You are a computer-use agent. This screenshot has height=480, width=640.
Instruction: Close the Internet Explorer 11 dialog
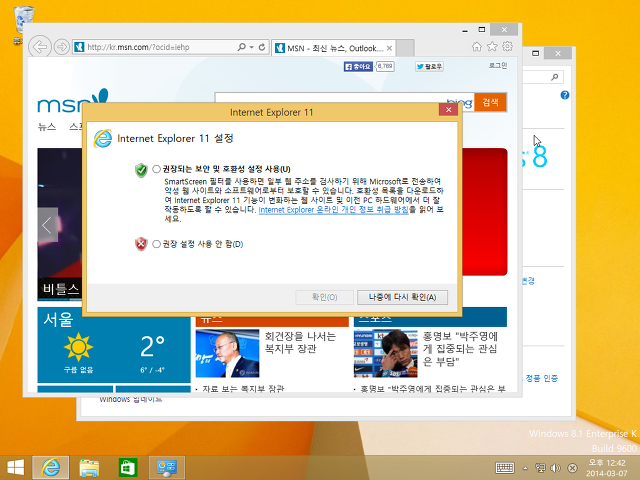click(x=448, y=110)
